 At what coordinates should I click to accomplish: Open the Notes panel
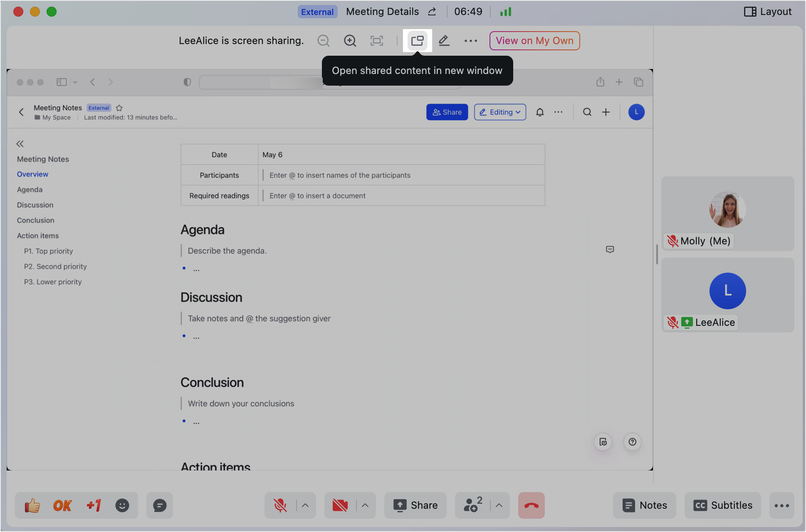[x=645, y=505]
